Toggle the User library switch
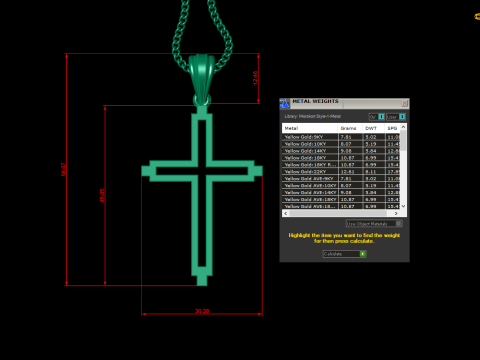 click(396, 117)
